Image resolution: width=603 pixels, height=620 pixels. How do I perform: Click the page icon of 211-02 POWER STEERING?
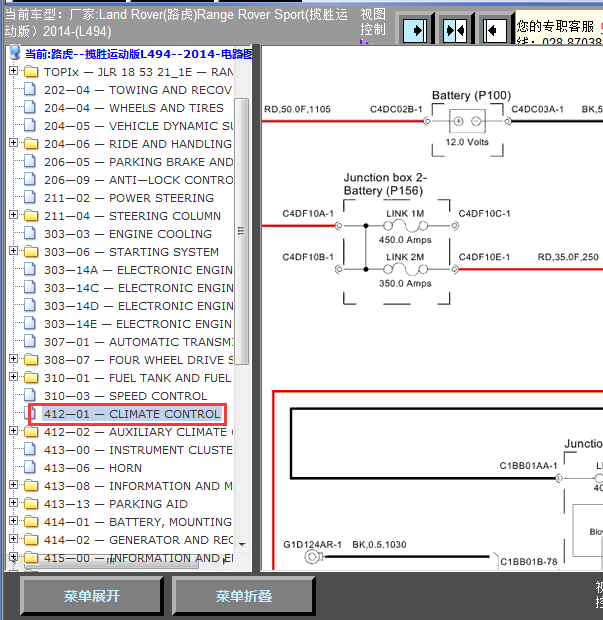30,197
